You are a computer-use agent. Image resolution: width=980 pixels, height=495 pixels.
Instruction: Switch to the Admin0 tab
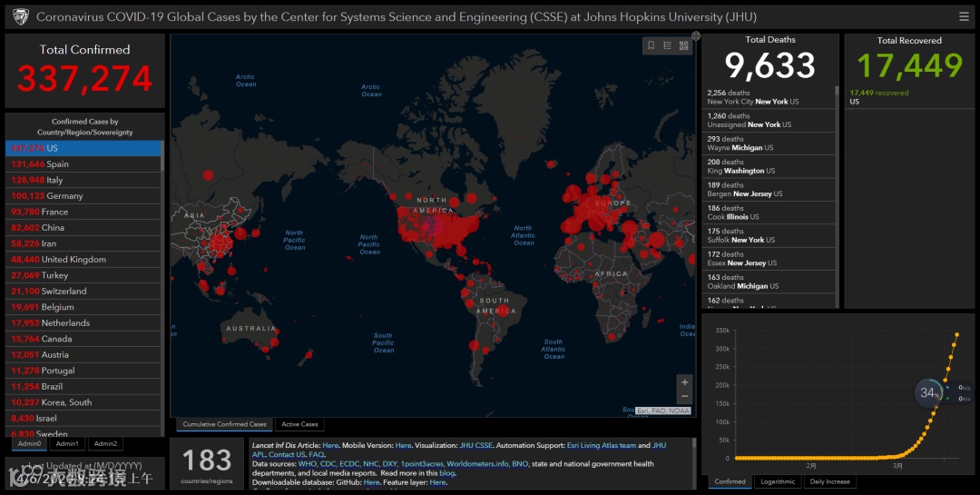29,444
